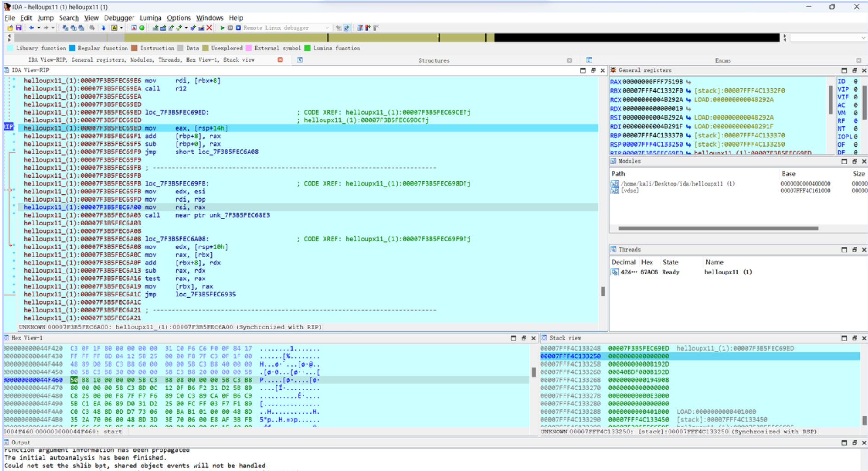Pause the debugged process
The image size is (868, 471).
click(x=230, y=28)
